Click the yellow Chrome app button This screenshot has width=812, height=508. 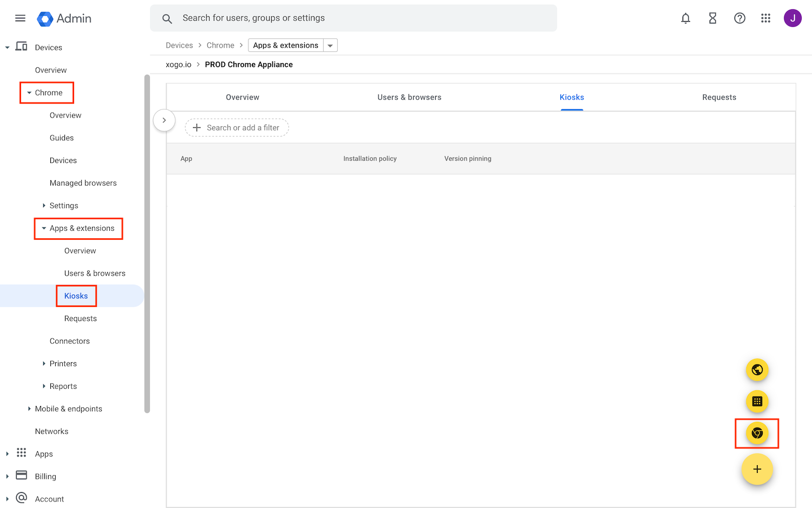(757, 433)
